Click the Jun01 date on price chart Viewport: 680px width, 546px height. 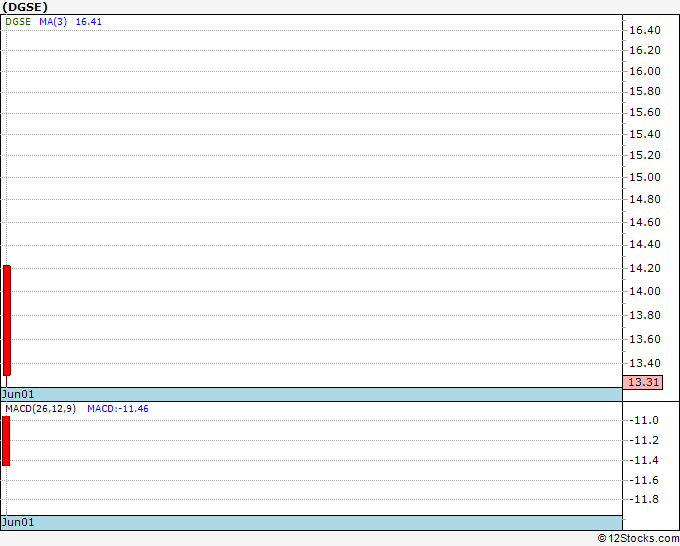pos(18,395)
